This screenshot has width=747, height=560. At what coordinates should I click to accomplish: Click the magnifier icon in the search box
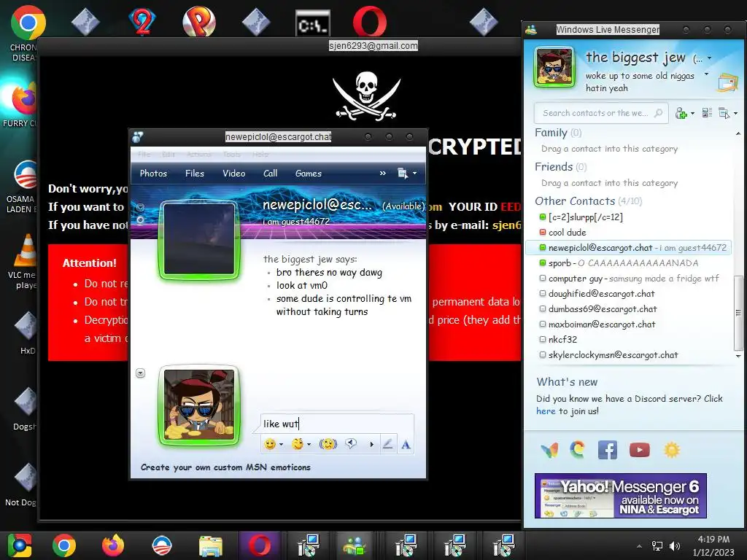659,113
